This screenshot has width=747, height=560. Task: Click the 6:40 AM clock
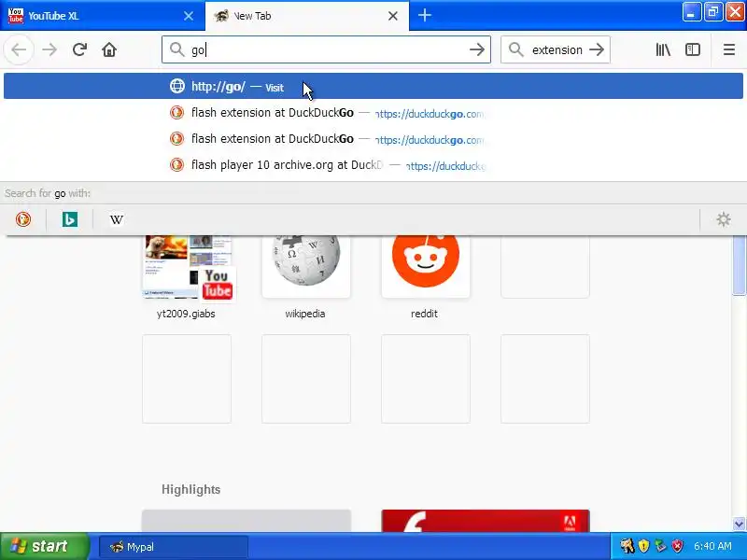click(712, 546)
